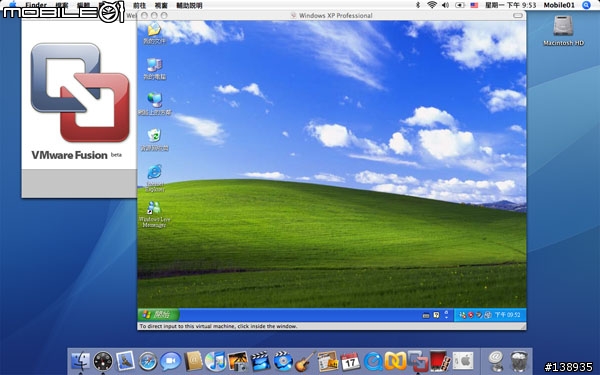Open the yellow chain-link app in Dock
This screenshot has width=600, height=375.
[395, 361]
